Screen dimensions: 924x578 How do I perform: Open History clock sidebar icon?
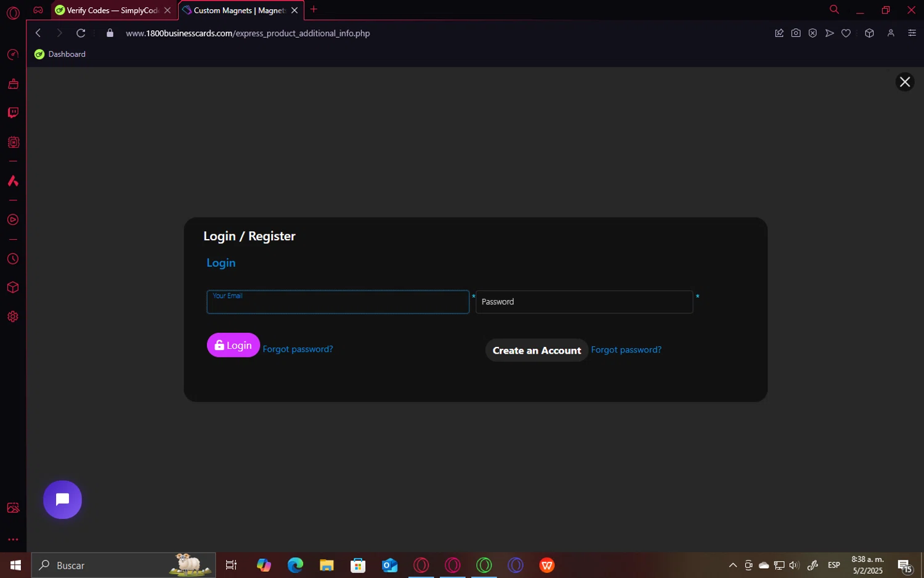click(x=13, y=259)
